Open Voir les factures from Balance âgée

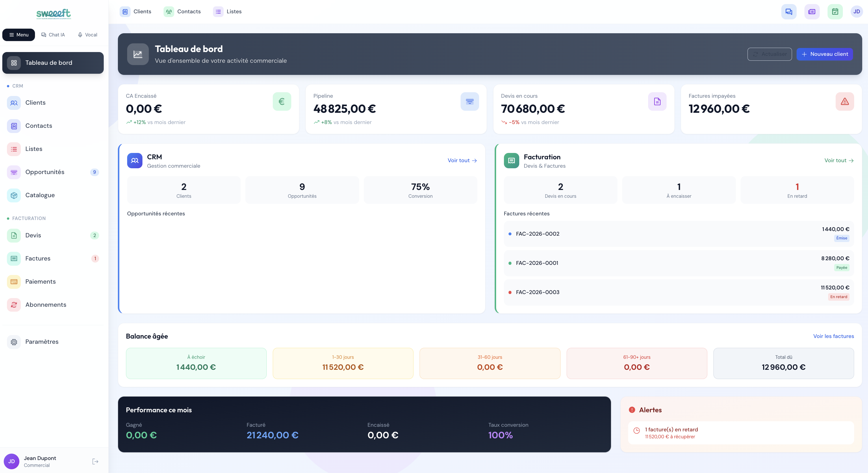tap(833, 336)
